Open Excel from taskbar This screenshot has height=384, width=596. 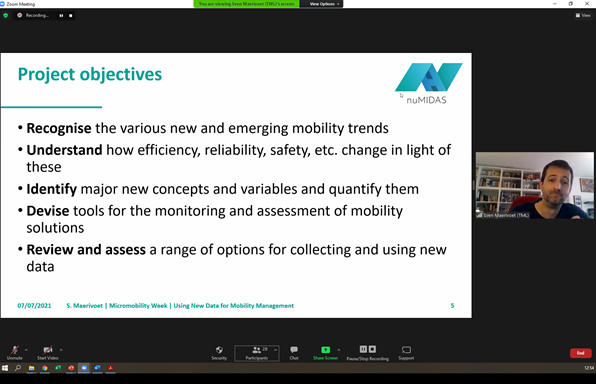(58, 368)
